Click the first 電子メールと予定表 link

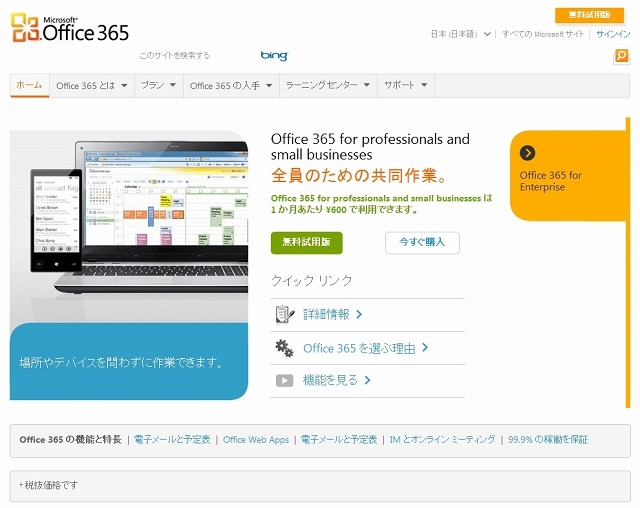click(172, 439)
